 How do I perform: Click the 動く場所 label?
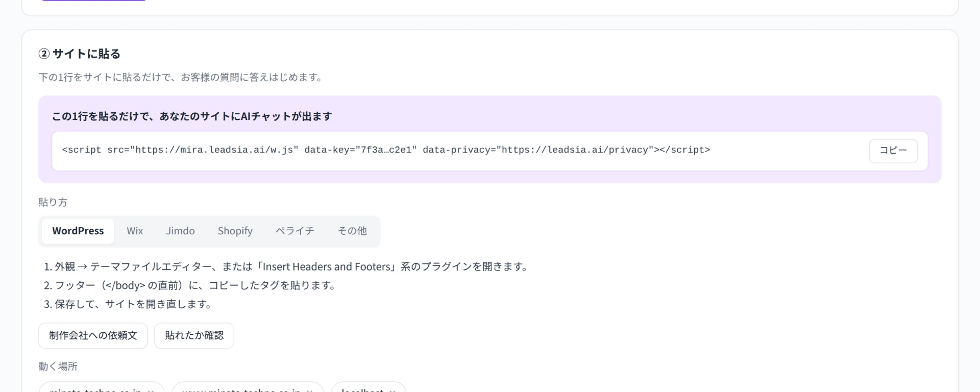[58, 366]
